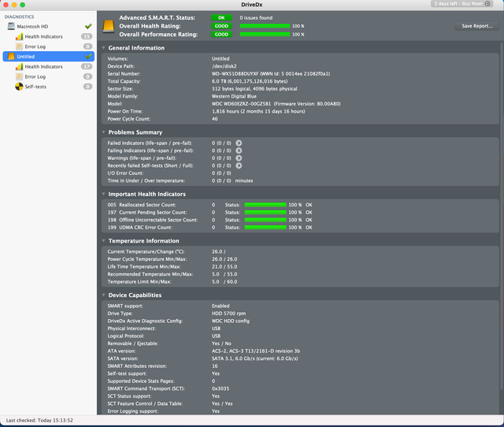Click the Save Report... button
504x427 pixels.
[x=477, y=26]
